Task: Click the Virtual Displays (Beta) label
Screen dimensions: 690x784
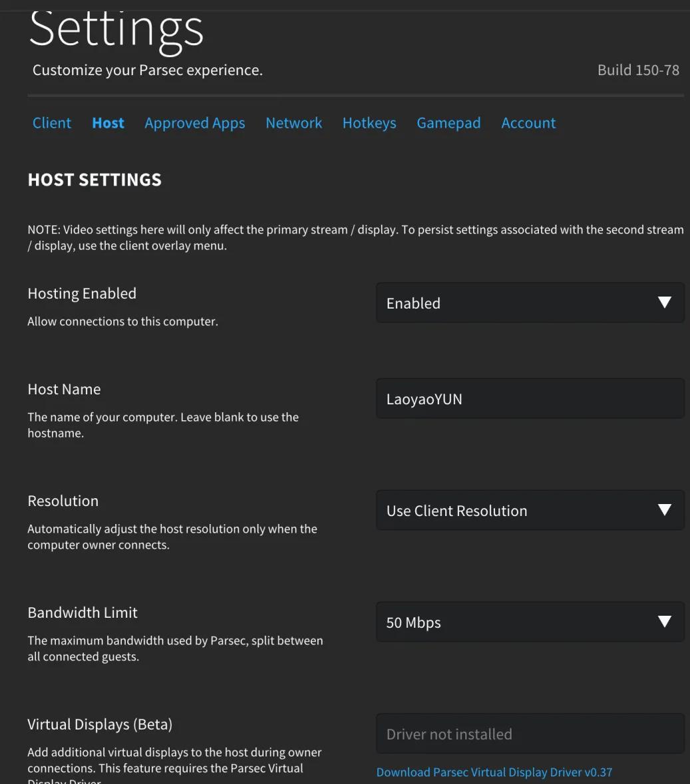Action: [x=100, y=725]
